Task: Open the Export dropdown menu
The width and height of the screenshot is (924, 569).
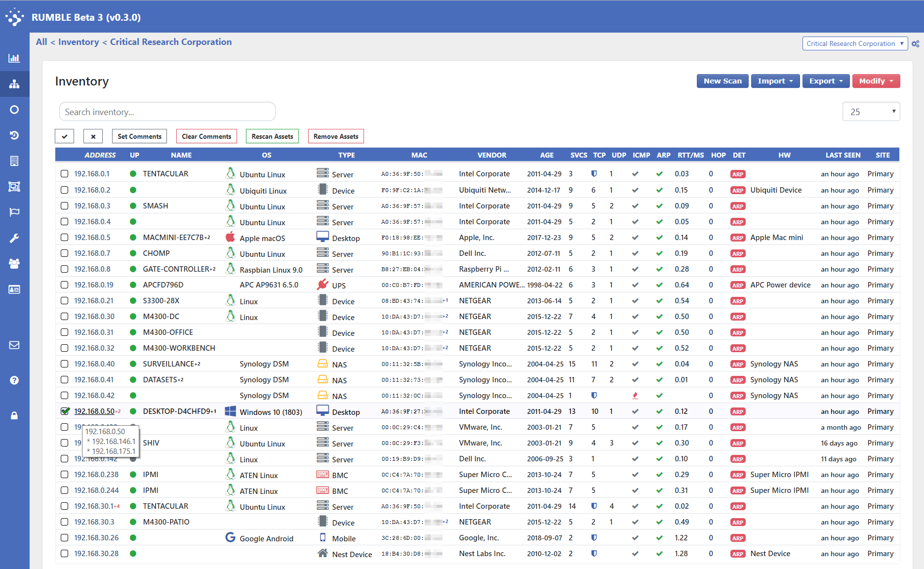Action: [x=826, y=81]
